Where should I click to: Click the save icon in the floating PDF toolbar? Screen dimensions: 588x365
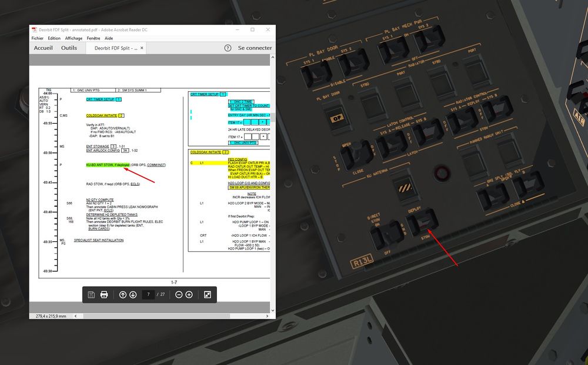pyautogui.click(x=91, y=295)
